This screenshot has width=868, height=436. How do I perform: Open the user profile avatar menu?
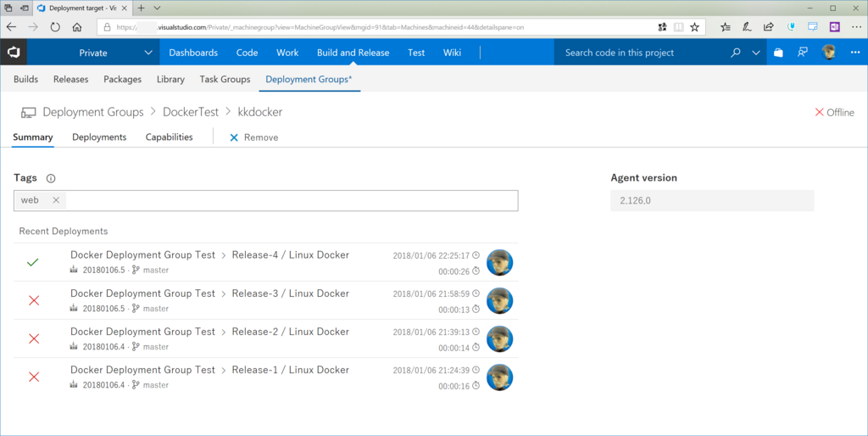(x=829, y=52)
